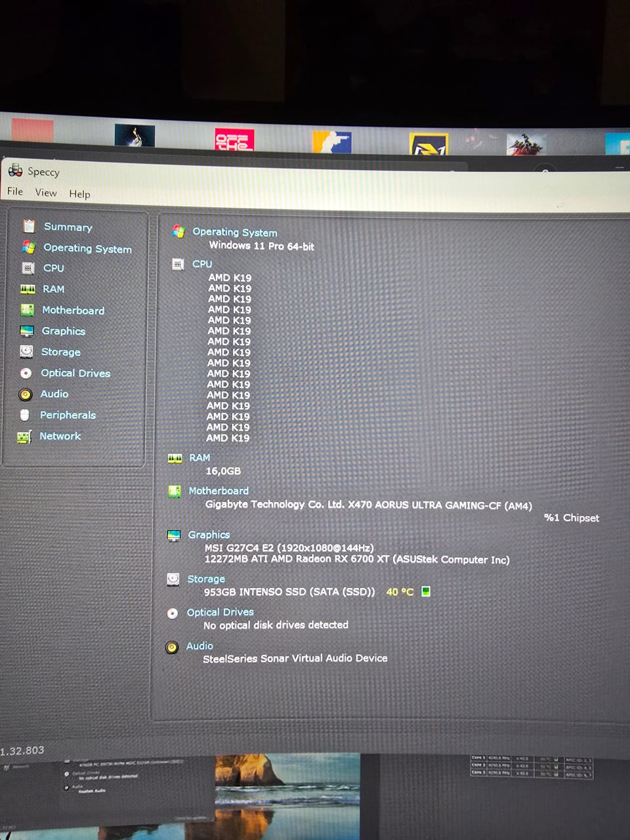The width and height of the screenshot is (630, 840).
Task: Open the Optical Drives heading link in summary
Action: (220, 612)
